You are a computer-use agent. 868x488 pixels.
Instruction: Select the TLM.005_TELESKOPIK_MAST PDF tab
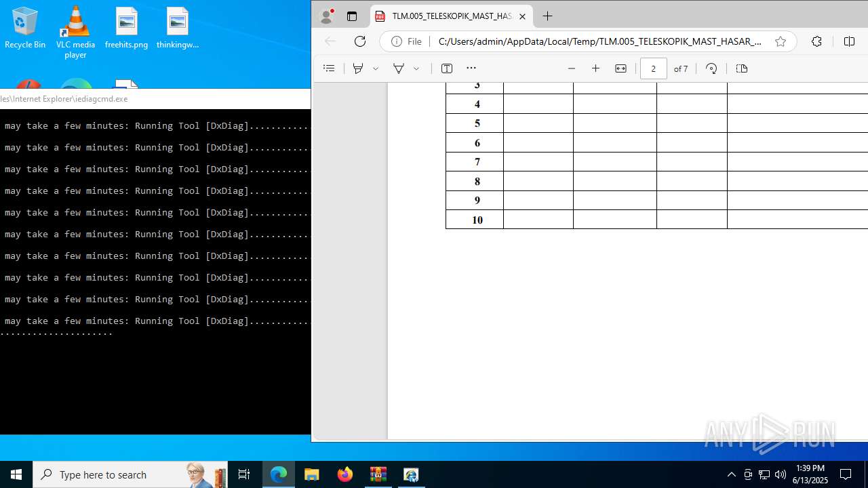(452, 16)
